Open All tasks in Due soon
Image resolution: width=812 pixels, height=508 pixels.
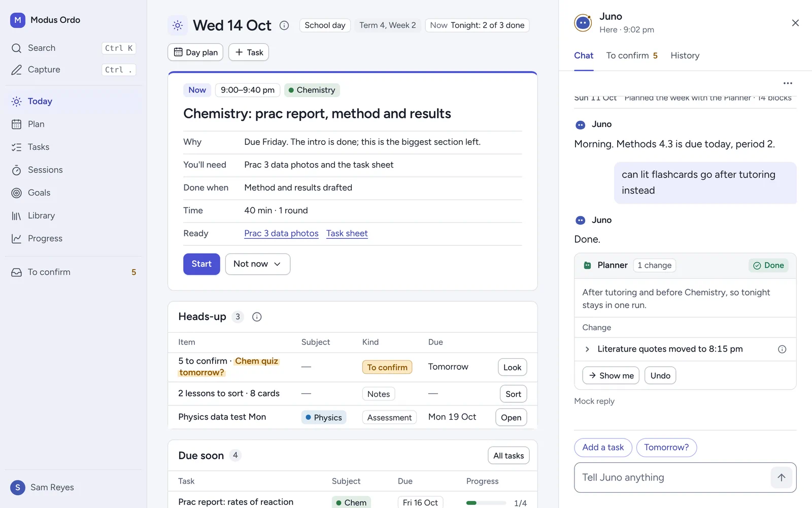(509, 456)
